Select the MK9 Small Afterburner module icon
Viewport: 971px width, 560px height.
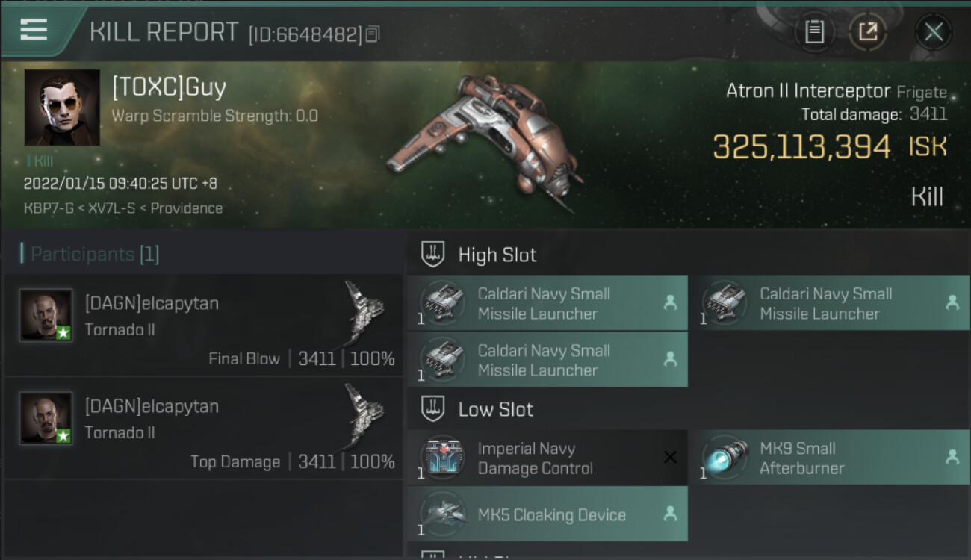point(725,458)
